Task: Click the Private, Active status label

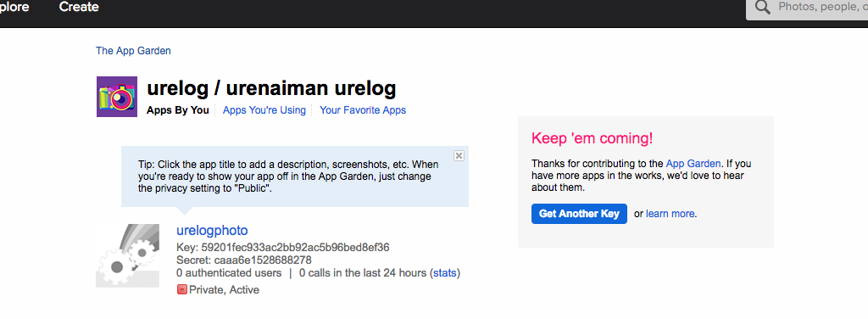Action: (x=224, y=289)
